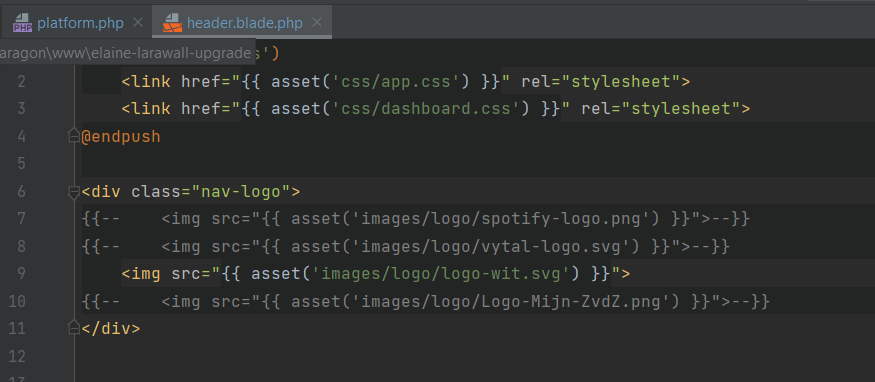Close the platform.php tab
The height and width of the screenshot is (382, 875).
click(x=138, y=22)
